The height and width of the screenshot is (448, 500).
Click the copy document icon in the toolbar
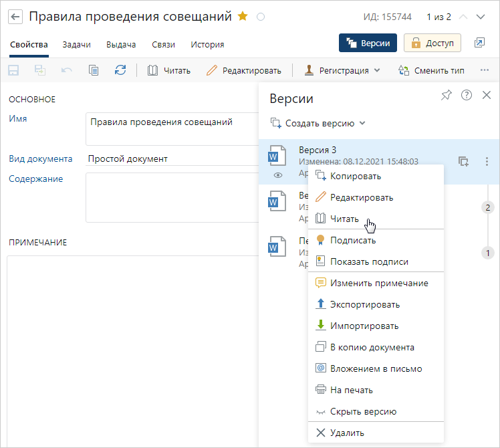[x=94, y=70]
